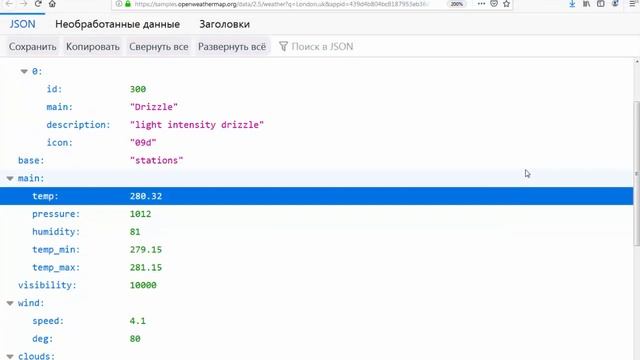Click the value 10000

143,285
